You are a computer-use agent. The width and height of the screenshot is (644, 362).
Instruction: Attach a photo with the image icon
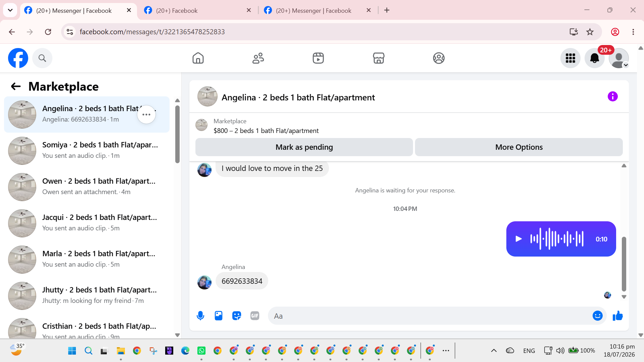[x=219, y=316]
